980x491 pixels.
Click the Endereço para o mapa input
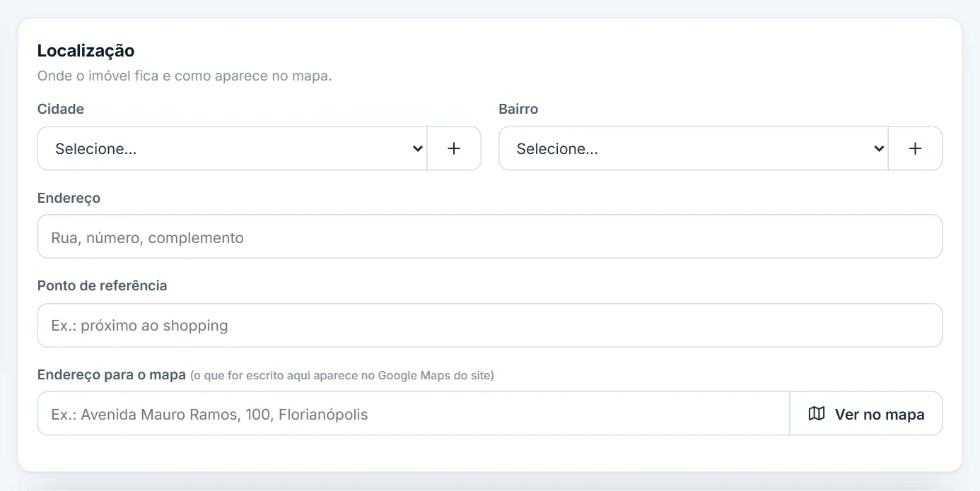tap(414, 414)
